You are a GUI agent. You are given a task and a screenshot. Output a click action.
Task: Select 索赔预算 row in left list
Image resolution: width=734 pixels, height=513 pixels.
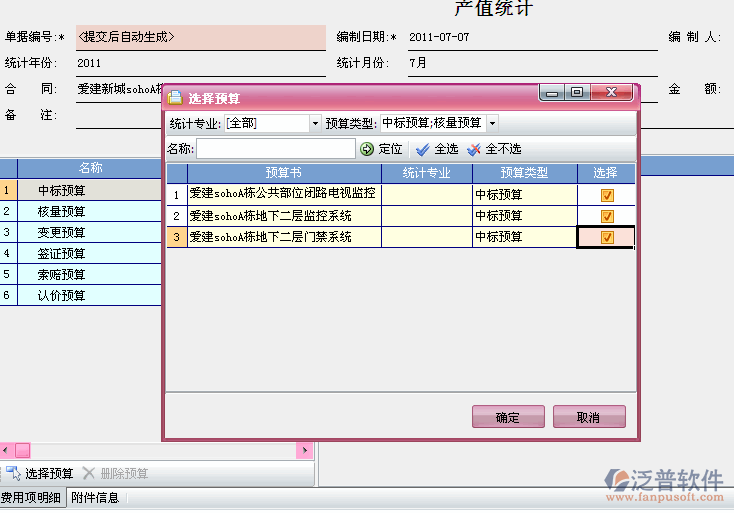(x=81, y=275)
